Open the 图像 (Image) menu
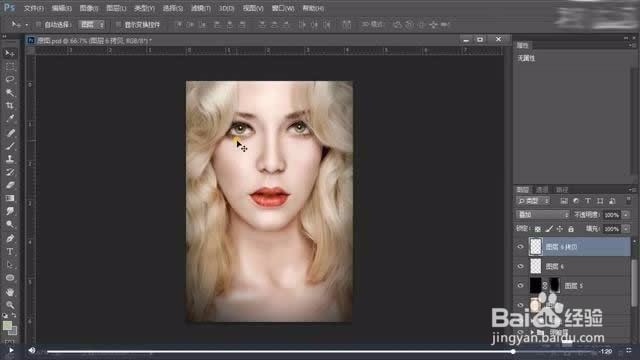This screenshot has width=640, height=360. coord(89,8)
